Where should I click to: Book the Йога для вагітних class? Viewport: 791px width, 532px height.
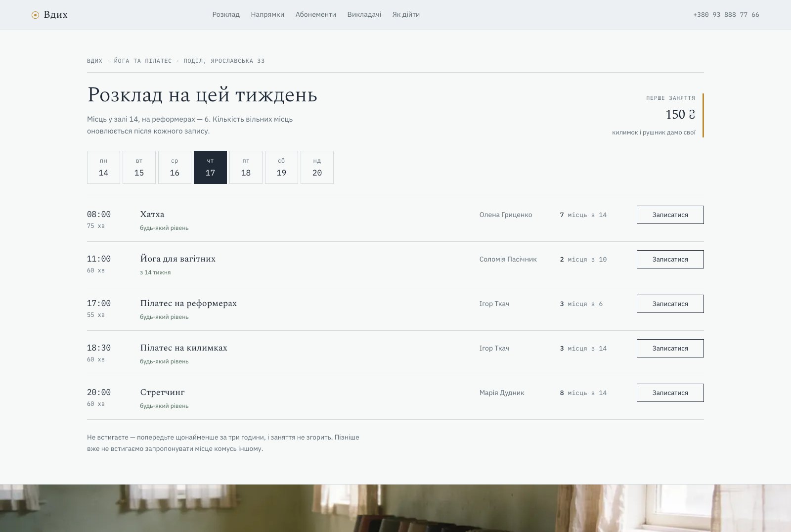pyautogui.click(x=670, y=259)
